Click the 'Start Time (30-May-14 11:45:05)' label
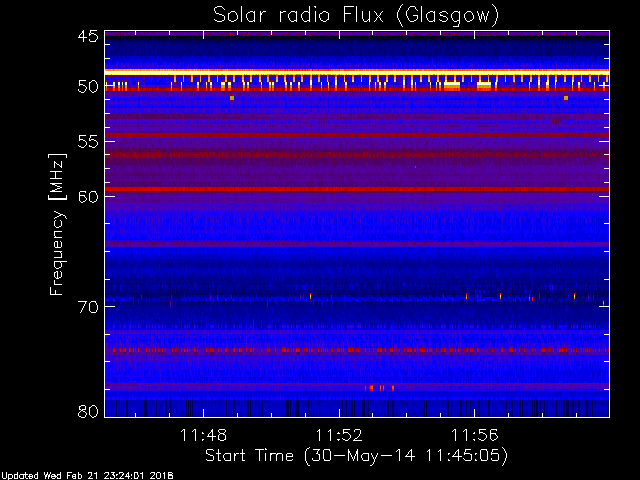This screenshot has height=480, width=640. click(x=356, y=456)
